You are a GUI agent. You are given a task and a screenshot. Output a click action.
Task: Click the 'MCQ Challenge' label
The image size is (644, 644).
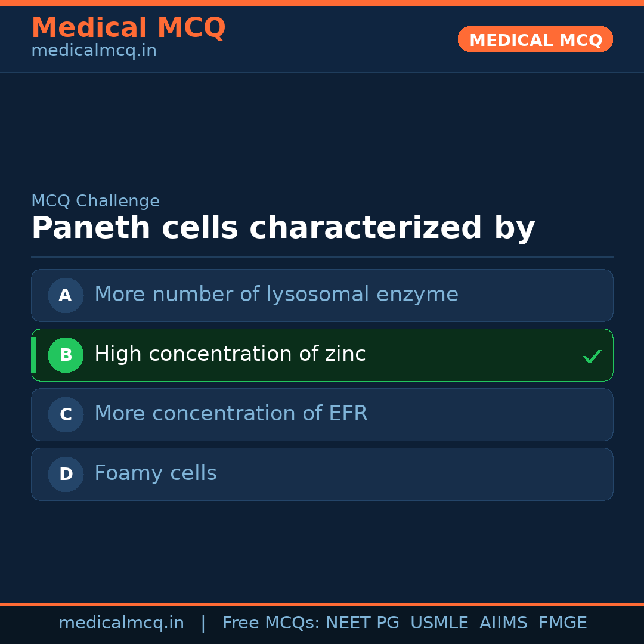pos(95,202)
